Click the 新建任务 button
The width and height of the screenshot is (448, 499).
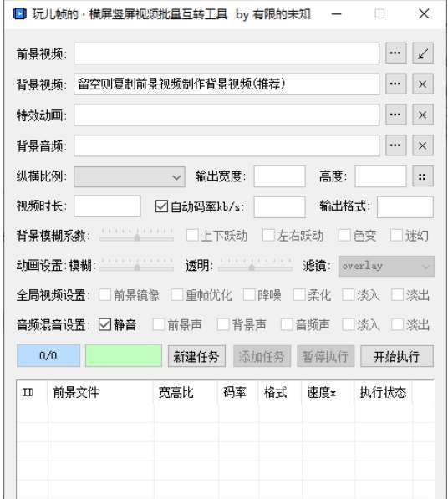(x=196, y=356)
